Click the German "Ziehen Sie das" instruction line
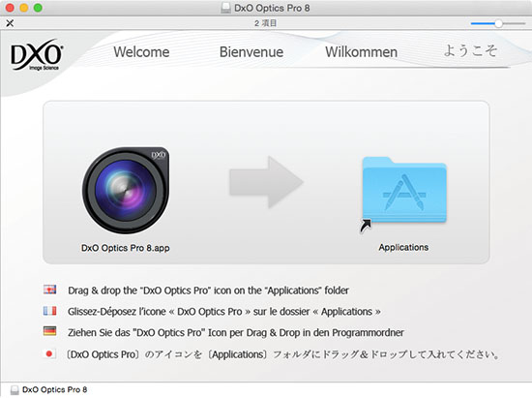Screen dimensions: 532x398 pyautogui.click(x=236, y=332)
